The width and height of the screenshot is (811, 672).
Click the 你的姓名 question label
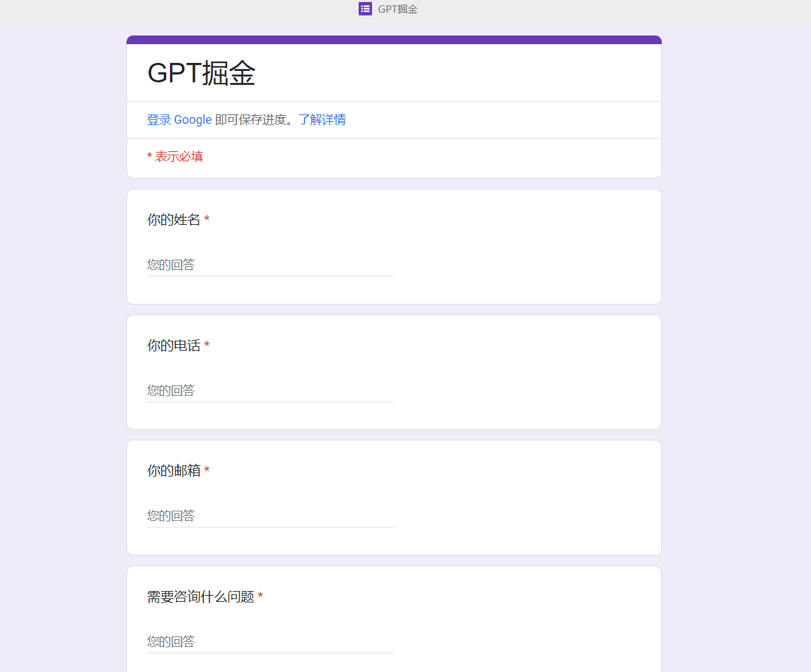(x=174, y=220)
